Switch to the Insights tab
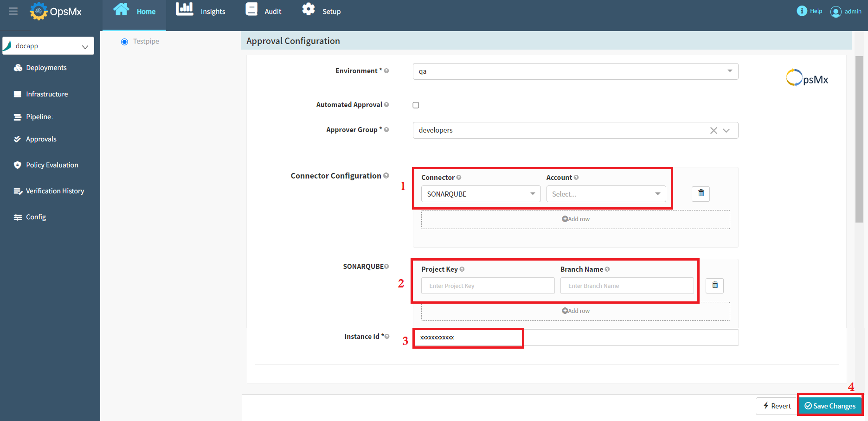 click(x=200, y=12)
